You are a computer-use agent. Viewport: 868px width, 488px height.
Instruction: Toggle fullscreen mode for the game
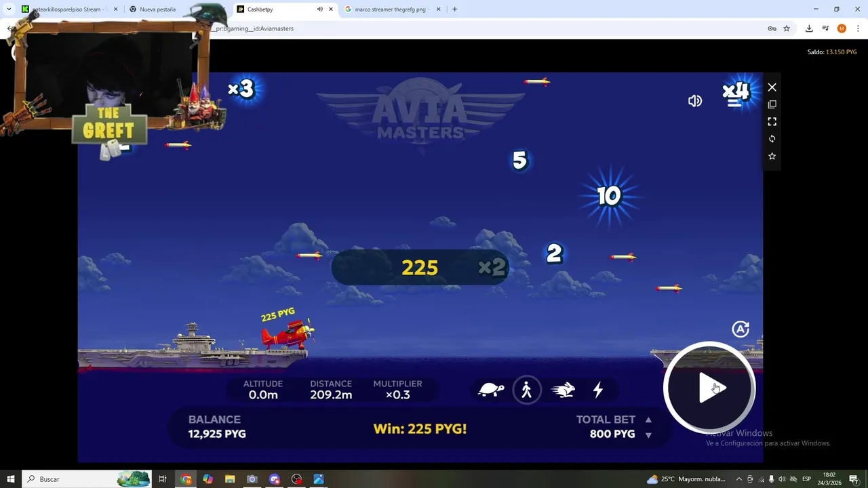772,121
